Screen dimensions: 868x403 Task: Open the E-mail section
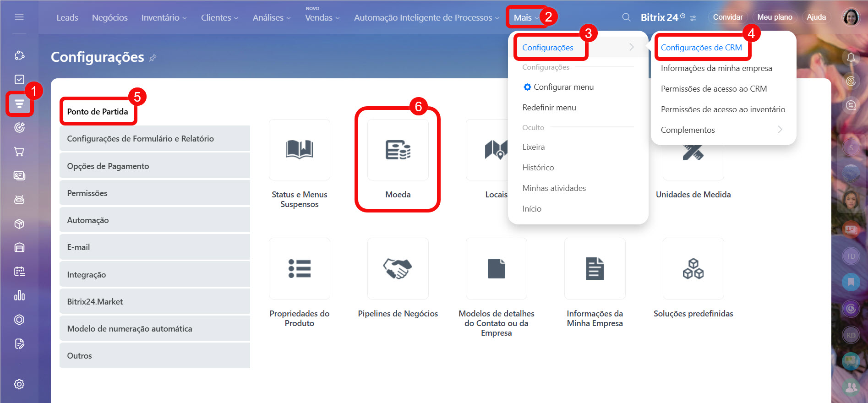pos(155,247)
